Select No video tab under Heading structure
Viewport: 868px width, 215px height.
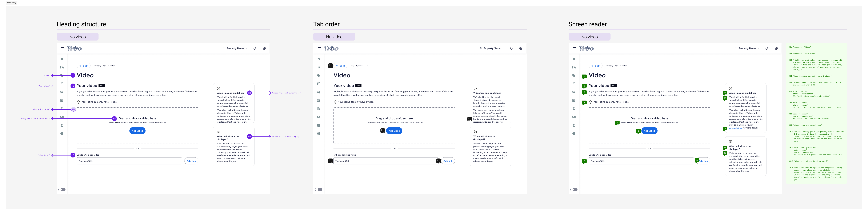[77, 37]
